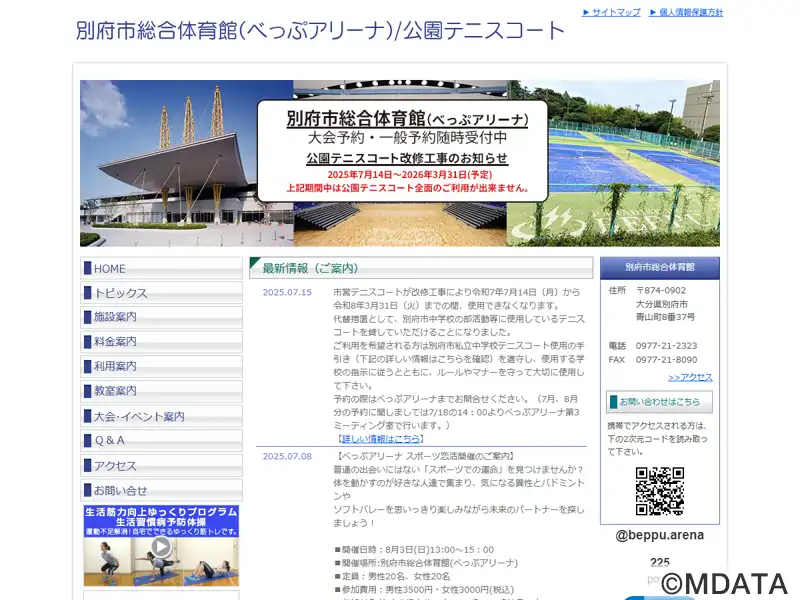Click the 生活習慣病予防体操 video banner title
The height and width of the screenshot is (600, 800).
161,522
